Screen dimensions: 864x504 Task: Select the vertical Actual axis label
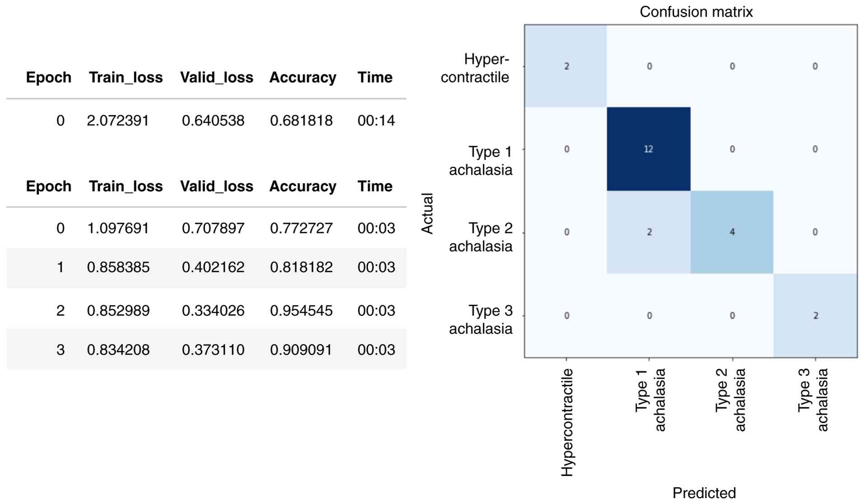coord(427,214)
